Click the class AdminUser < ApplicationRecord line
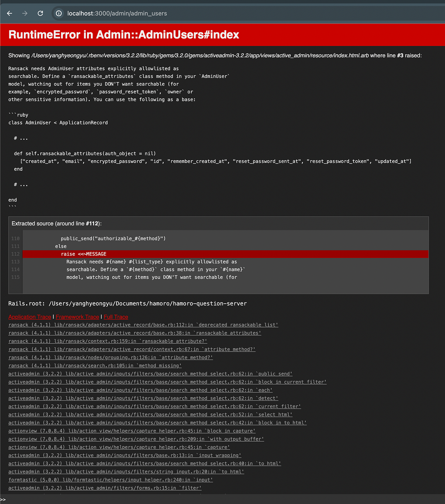The width and height of the screenshot is (445, 504). [x=58, y=123]
